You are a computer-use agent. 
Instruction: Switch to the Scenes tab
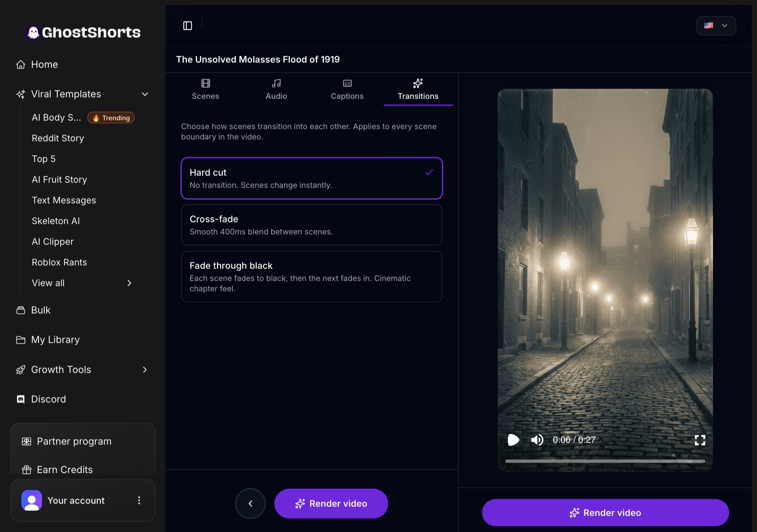(x=206, y=89)
